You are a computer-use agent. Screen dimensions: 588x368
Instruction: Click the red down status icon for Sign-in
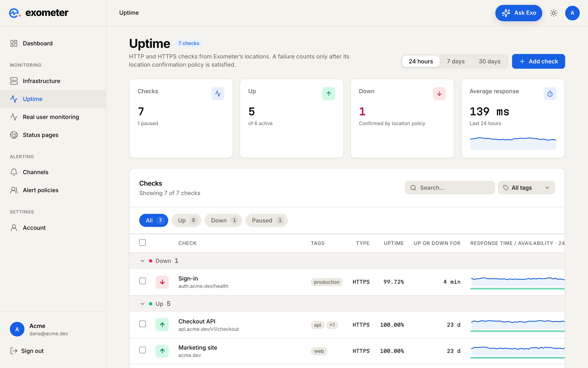pyautogui.click(x=162, y=282)
